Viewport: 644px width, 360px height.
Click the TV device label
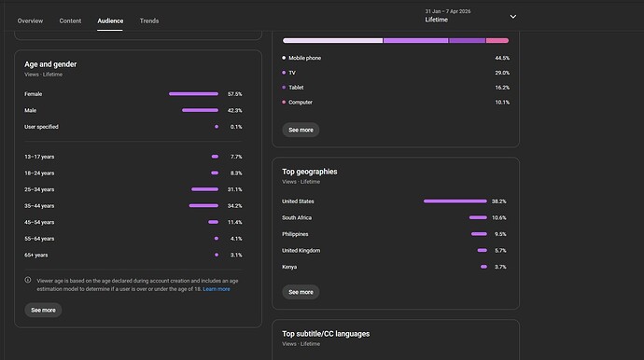click(x=292, y=73)
